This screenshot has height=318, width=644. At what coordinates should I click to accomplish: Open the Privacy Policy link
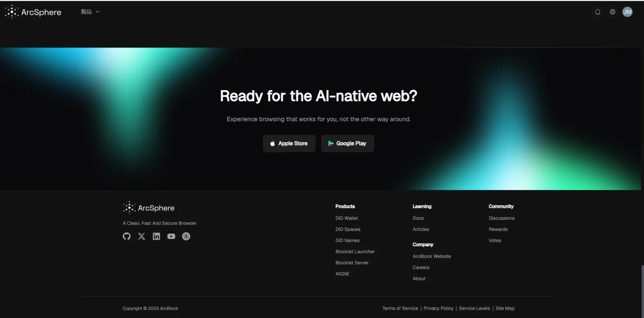coord(438,308)
